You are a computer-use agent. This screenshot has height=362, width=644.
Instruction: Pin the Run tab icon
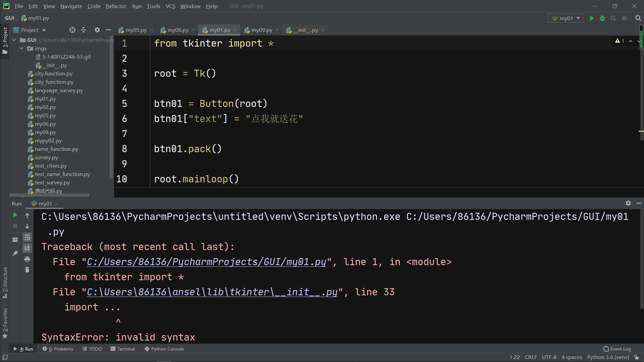tap(15, 253)
